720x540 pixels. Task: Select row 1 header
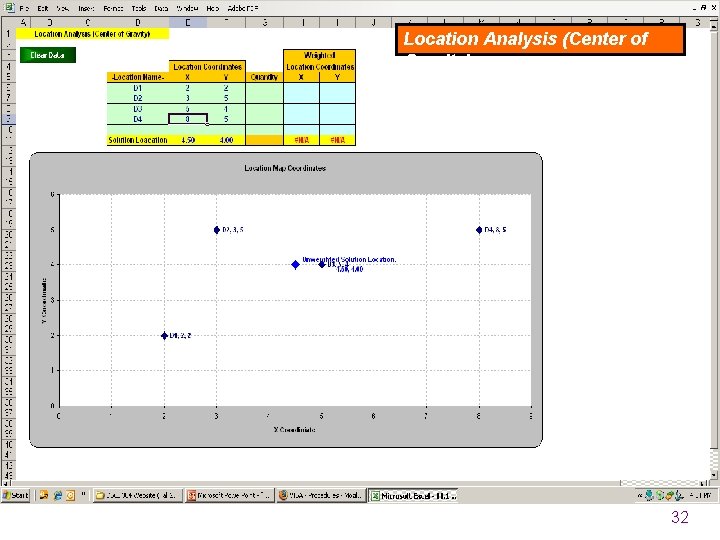click(x=8, y=34)
